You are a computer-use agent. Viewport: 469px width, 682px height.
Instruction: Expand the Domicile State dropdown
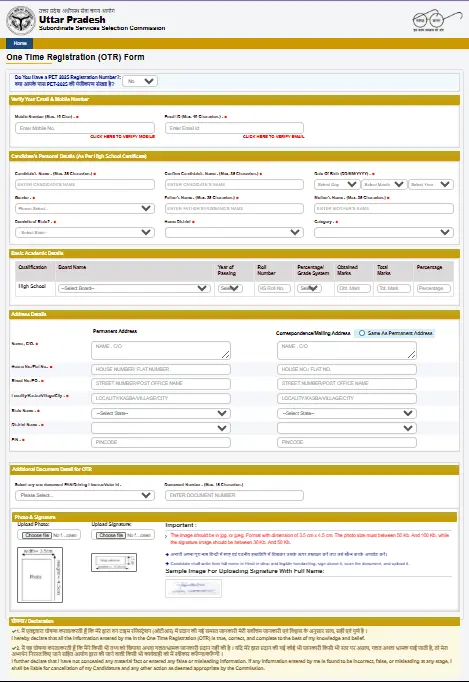85,232
